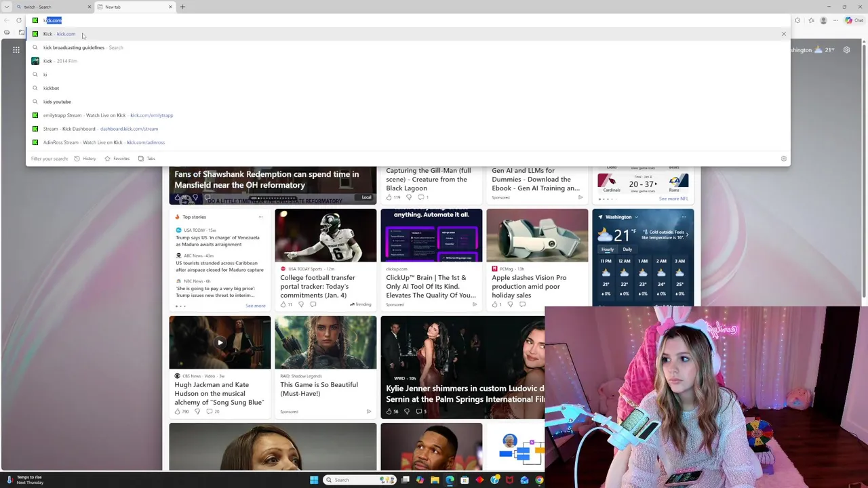Open the Hugh Jackman and Kate Hudson video

[220, 393]
